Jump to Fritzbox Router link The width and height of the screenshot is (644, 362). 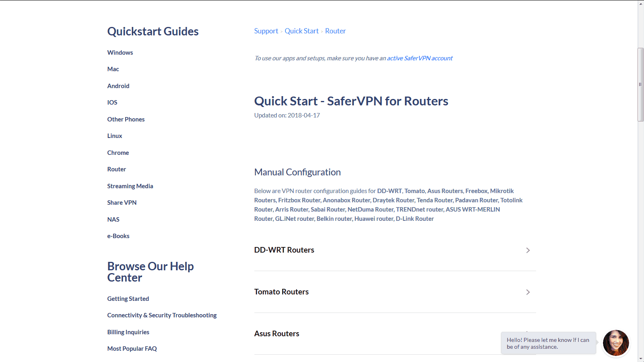[299, 200]
